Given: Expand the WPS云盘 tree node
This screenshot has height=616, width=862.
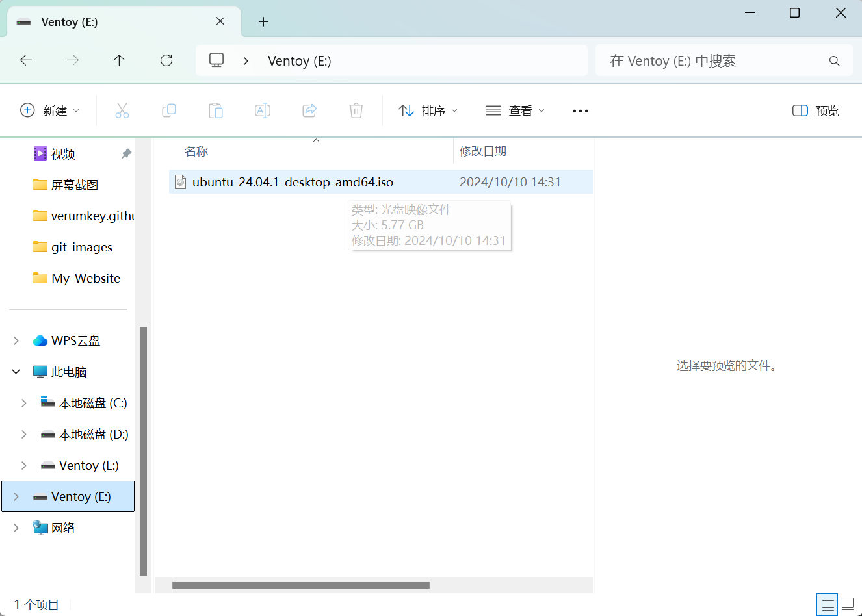Looking at the screenshot, I should coord(16,340).
